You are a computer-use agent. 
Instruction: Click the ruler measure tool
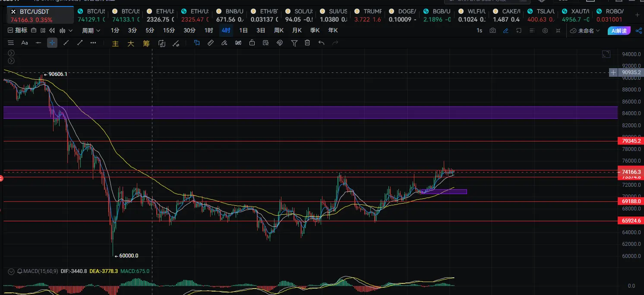[x=210, y=43]
